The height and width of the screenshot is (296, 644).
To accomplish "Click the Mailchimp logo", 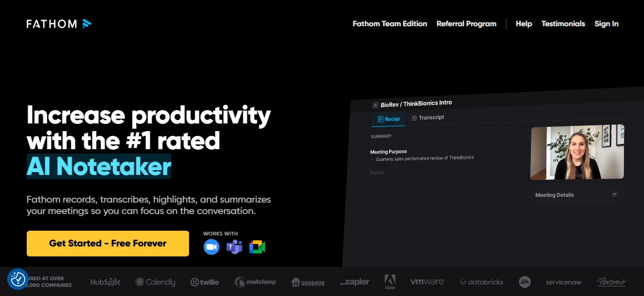I will click(x=255, y=282).
